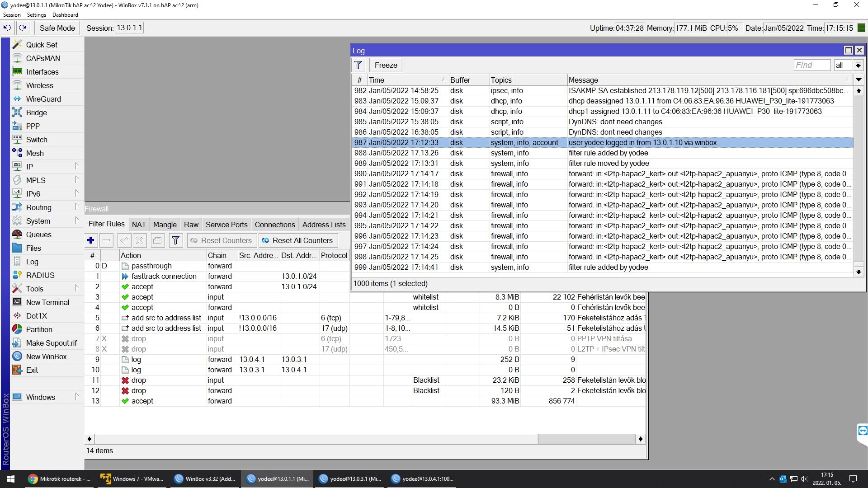This screenshot has width=868, height=488.
Task: Open the Windows Start menu
Action: pos(11,479)
